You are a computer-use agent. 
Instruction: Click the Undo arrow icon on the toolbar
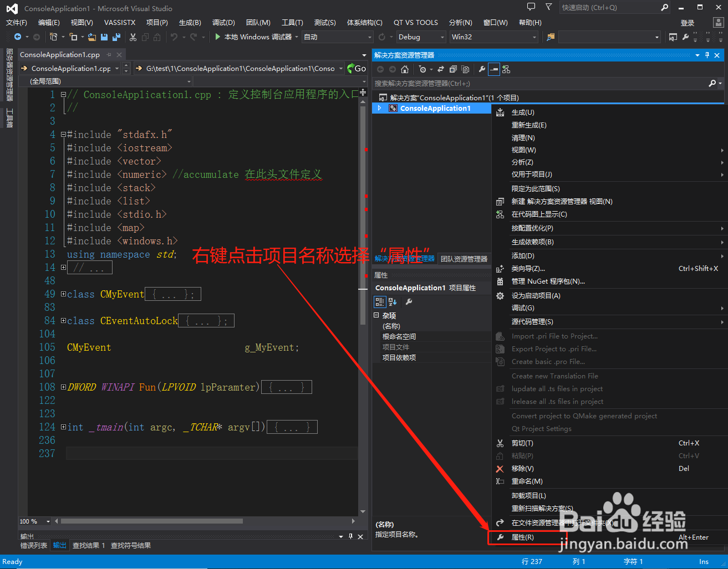(x=173, y=37)
